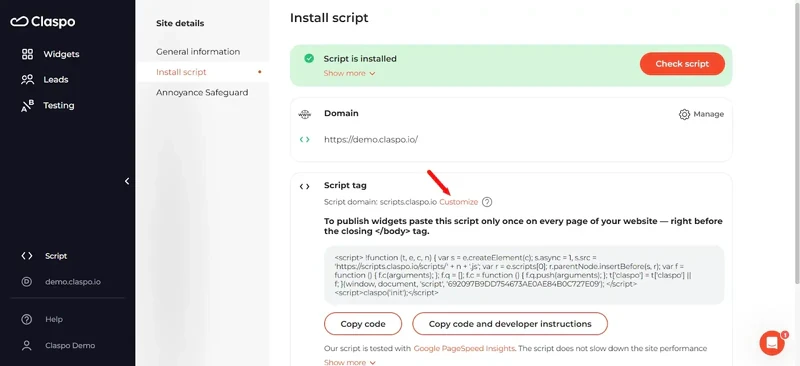Go to Testing section
This screenshot has width=800, height=366.
tap(59, 106)
